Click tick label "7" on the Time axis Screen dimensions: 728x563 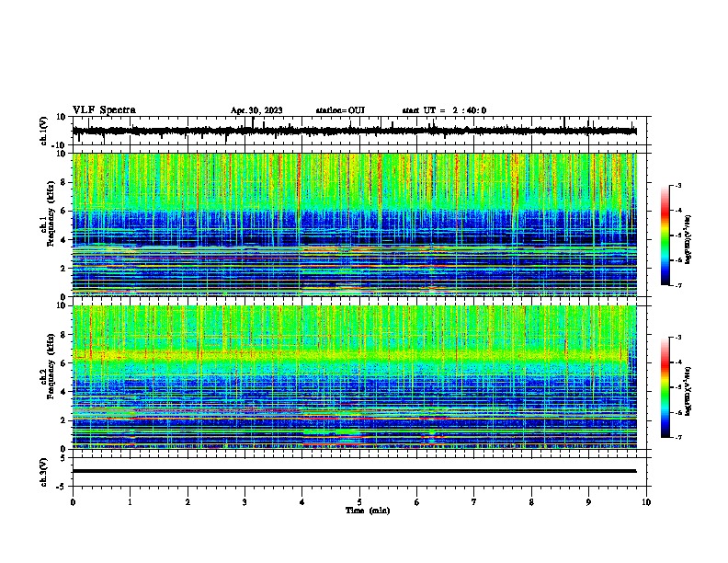pos(474,502)
